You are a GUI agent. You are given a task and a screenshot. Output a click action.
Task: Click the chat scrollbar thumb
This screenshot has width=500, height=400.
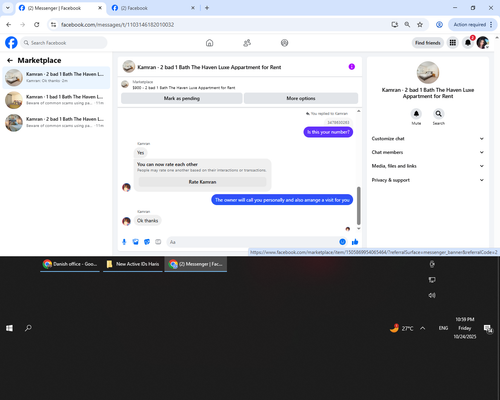pos(359,206)
